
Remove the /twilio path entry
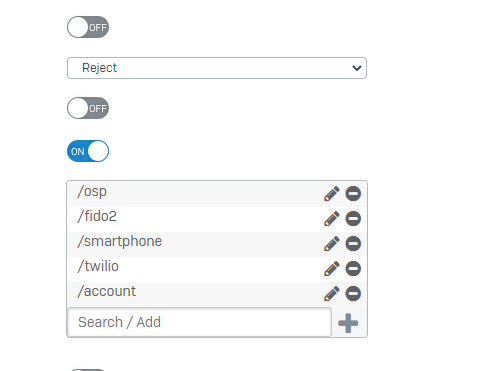pos(353,269)
